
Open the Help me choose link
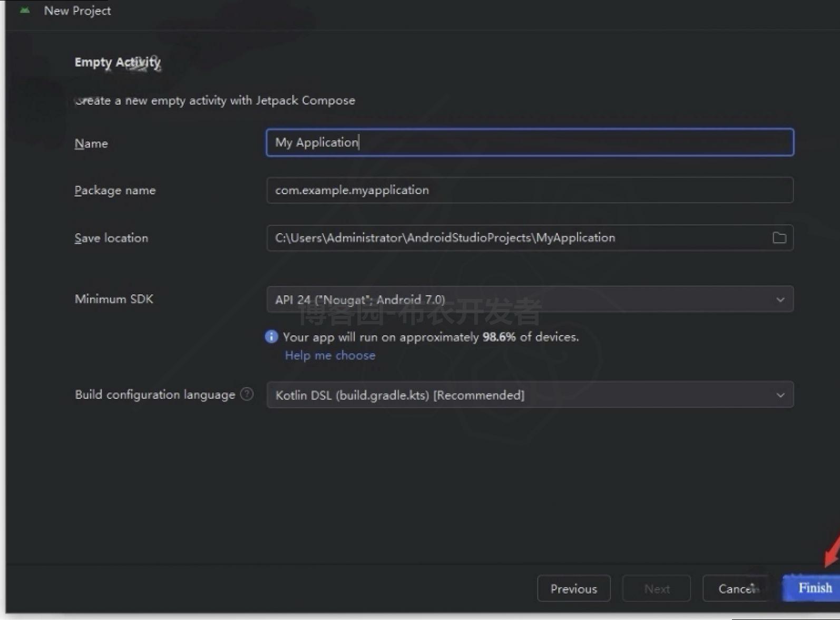tap(330, 355)
